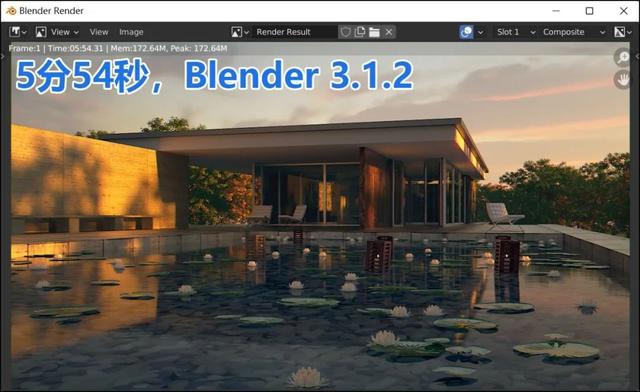This screenshot has width=640, height=392.
Task: Open the View menu
Action: point(99,32)
